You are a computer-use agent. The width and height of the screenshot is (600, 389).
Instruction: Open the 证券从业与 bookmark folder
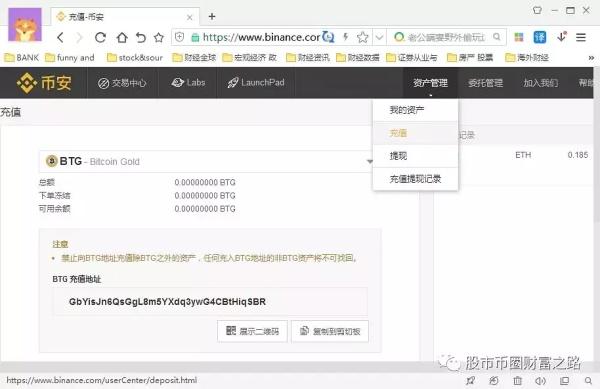tap(411, 58)
